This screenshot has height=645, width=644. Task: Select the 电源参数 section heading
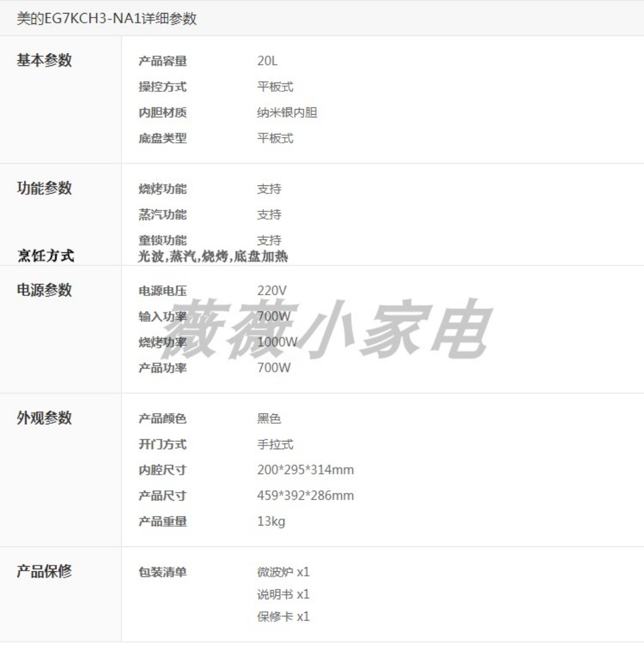(x=44, y=290)
